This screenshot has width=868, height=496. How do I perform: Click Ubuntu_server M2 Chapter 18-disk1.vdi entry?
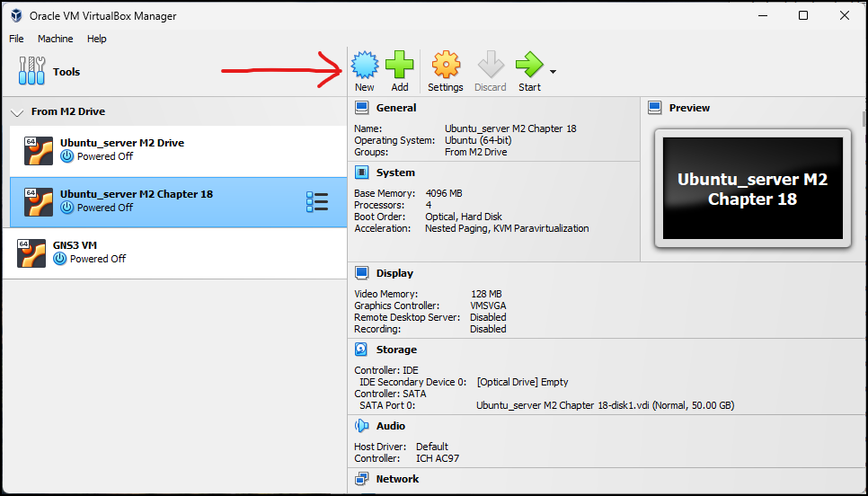click(605, 406)
